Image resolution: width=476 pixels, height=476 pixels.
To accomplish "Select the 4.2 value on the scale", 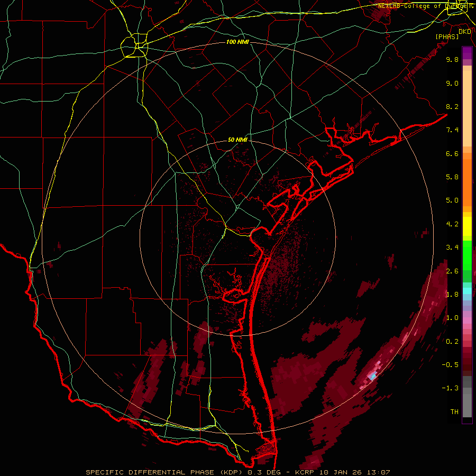I will [452, 224].
